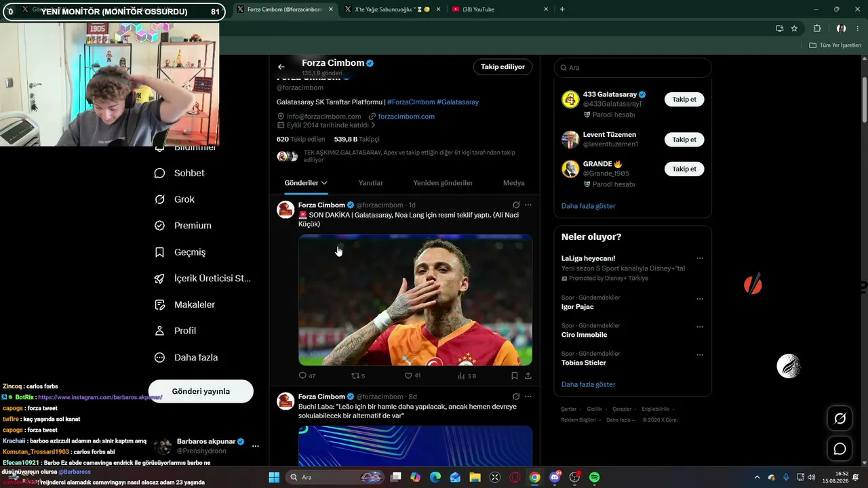Image resolution: width=868 pixels, height=488 pixels.
Task: Click the Takip ediliyor following button
Action: pyautogui.click(x=502, y=67)
